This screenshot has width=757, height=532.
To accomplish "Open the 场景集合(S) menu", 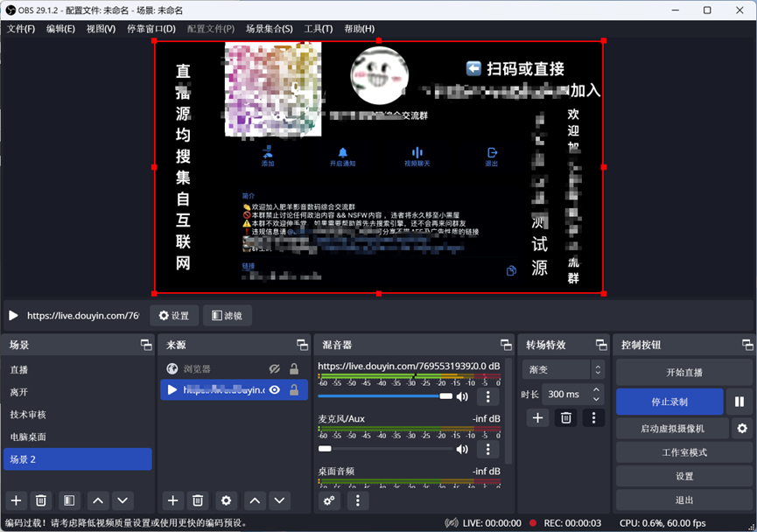I will click(269, 29).
